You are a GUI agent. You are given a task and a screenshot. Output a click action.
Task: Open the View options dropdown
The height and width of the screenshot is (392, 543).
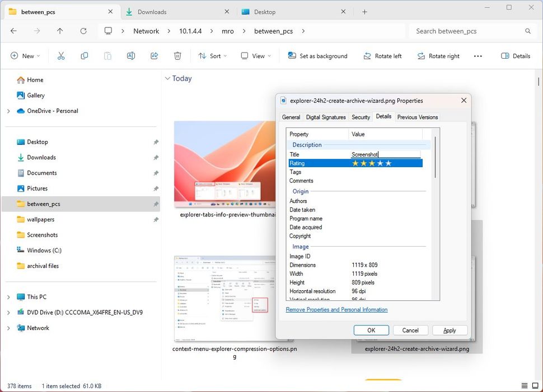(255, 56)
